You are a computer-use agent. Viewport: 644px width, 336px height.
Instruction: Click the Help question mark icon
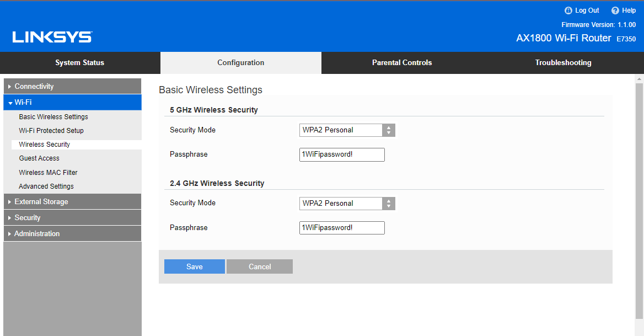click(x=615, y=10)
